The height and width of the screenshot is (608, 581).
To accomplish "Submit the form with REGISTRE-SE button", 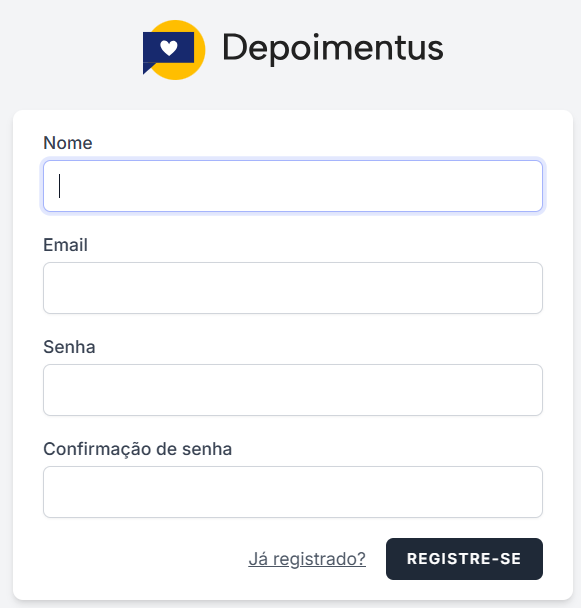I will click(x=464, y=559).
